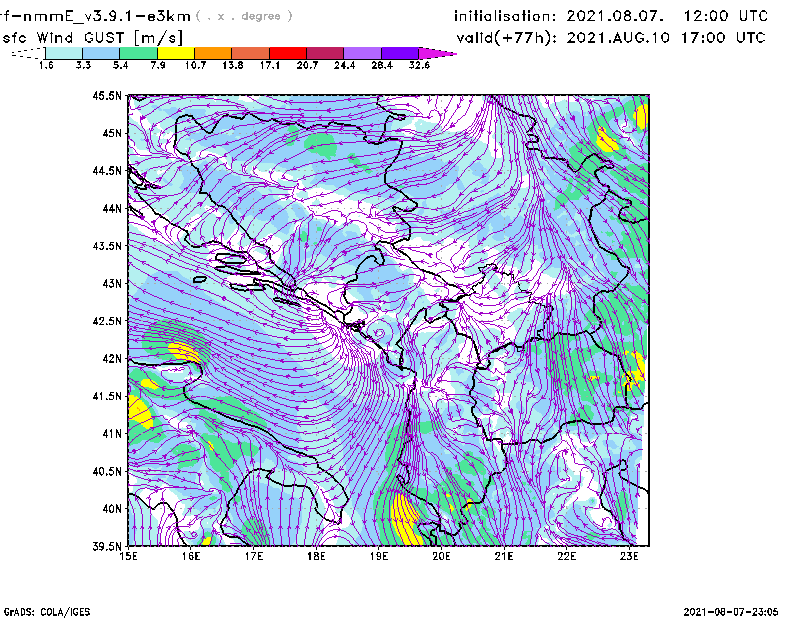800x618 pixels.
Task: Click the legend value 17.1
Action: [270, 65]
